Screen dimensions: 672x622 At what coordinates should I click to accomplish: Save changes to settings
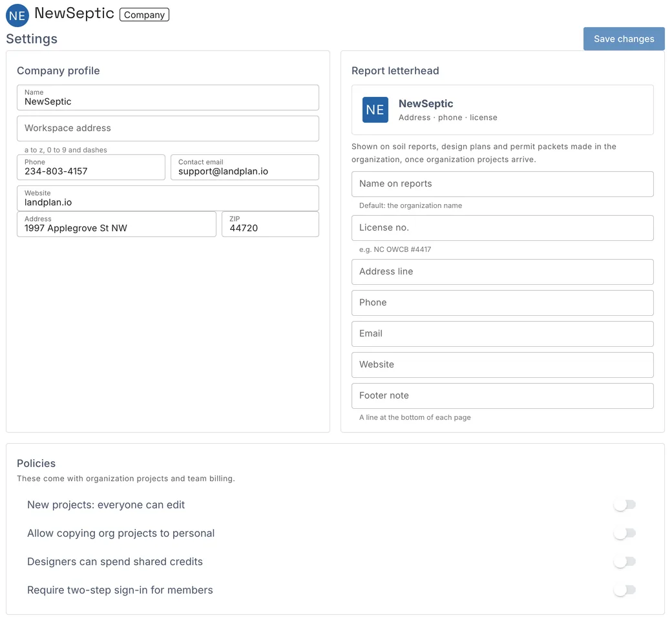point(624,39)
